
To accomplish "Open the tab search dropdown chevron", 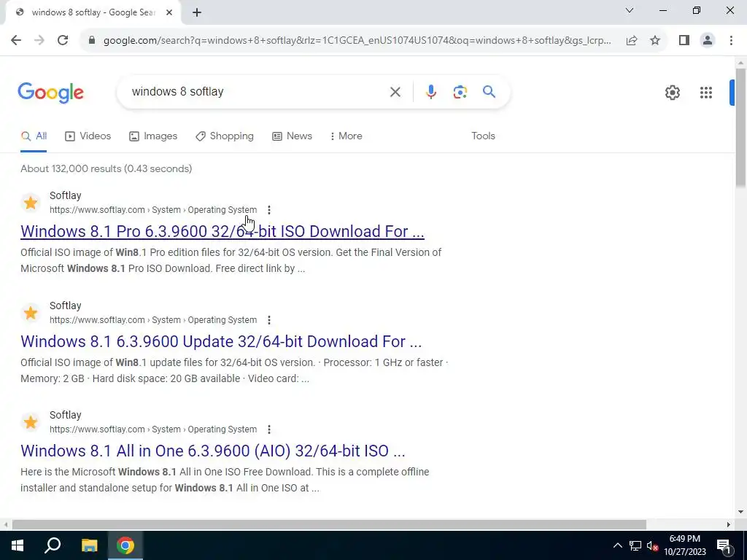I will pyautogui.click(x=630, y=10).
